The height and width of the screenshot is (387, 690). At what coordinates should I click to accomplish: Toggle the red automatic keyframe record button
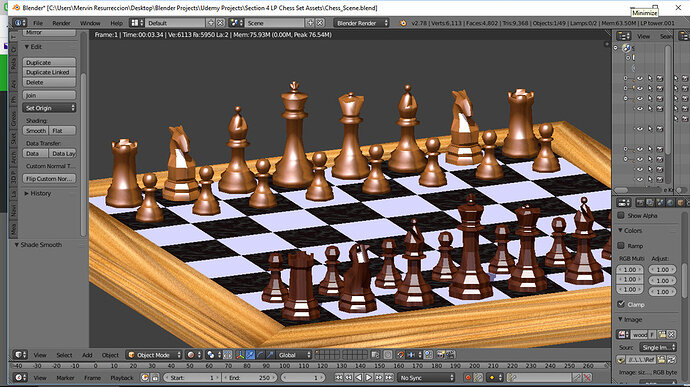(x=468, y=377)
